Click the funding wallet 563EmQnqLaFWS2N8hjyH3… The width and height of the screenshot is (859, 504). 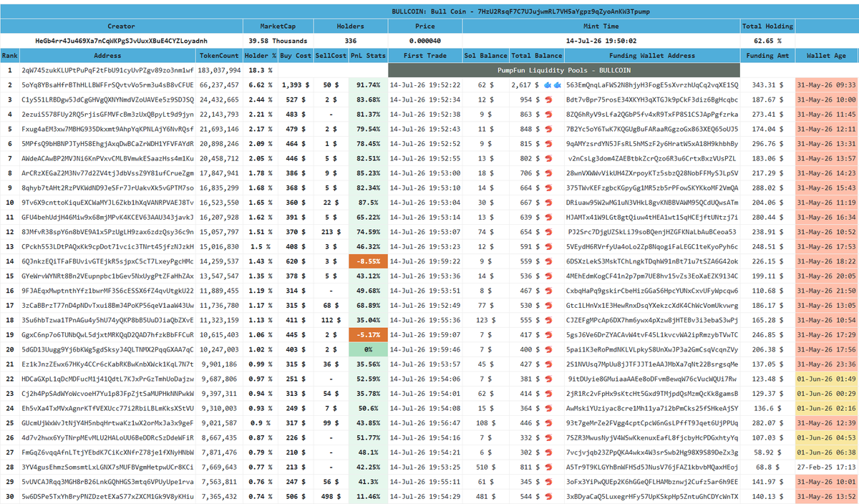point(652,84)
